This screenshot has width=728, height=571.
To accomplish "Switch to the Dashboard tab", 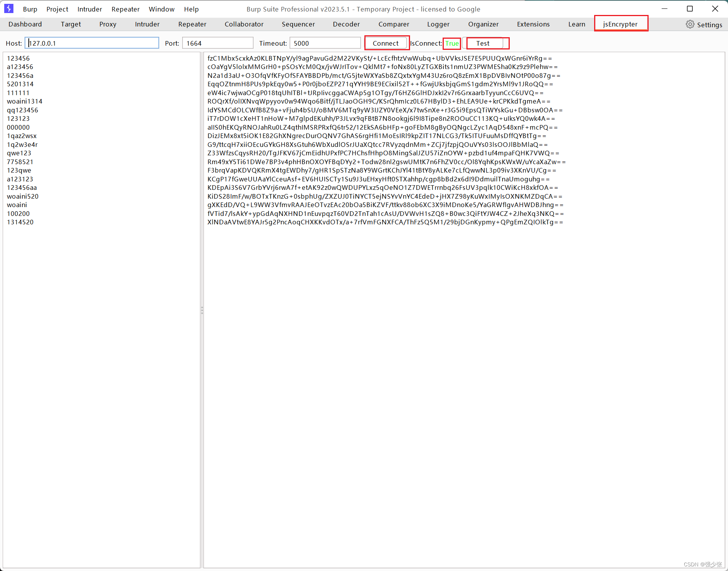I will tap(25, 24).
